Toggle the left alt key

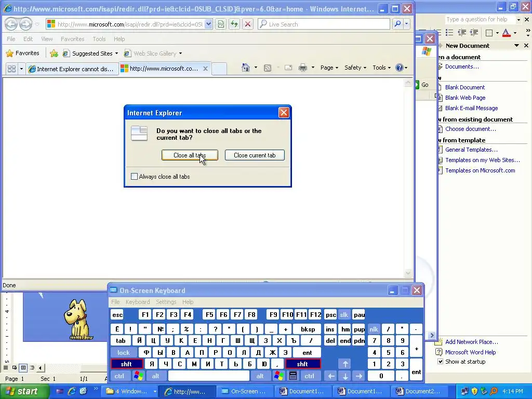[x=156, y=376]
